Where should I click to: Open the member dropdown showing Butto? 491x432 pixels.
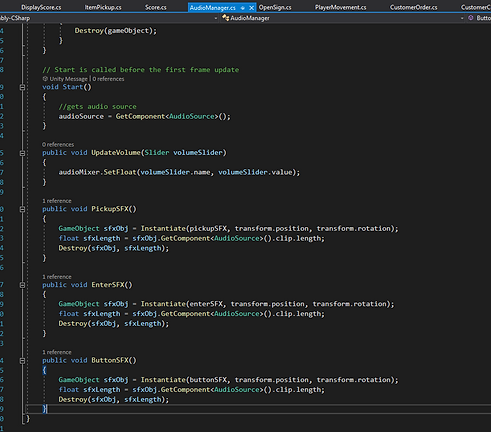click(x=479, y=18)
